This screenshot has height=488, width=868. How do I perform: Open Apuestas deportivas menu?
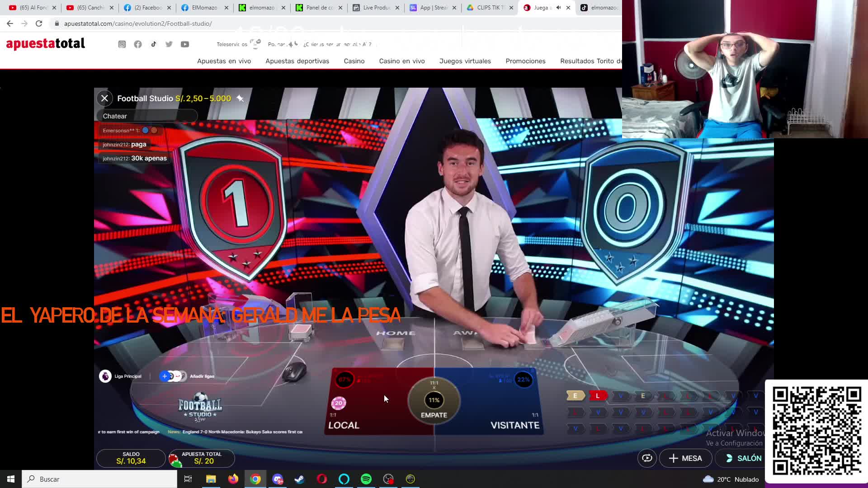297,61
